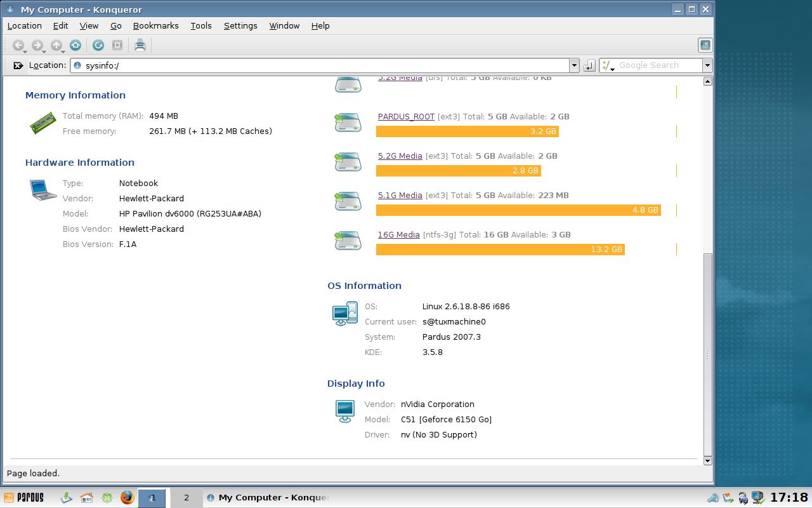The image size is (812, 508).
Task: Open the Window menu
Action: (x=284, y=26)
